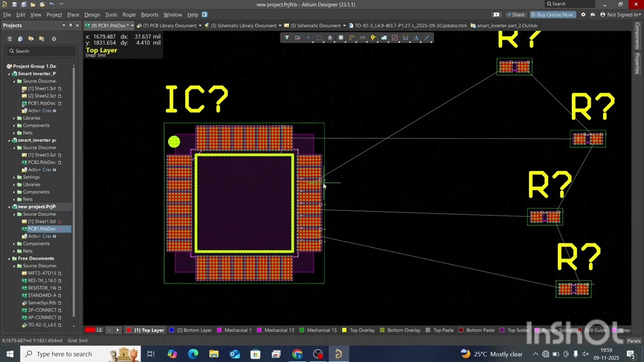The height and width of the screenshot is (362, 644).
Task: Click the Undo arrow
Action: 52,5
